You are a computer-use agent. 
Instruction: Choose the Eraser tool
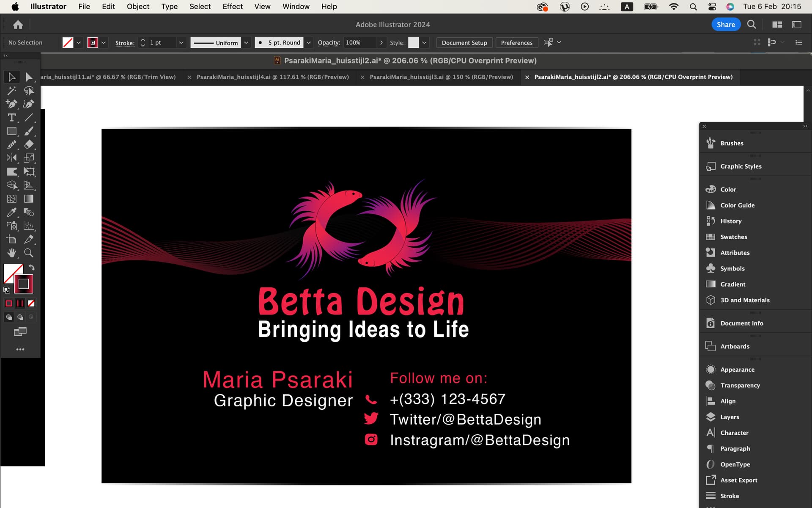29,144
